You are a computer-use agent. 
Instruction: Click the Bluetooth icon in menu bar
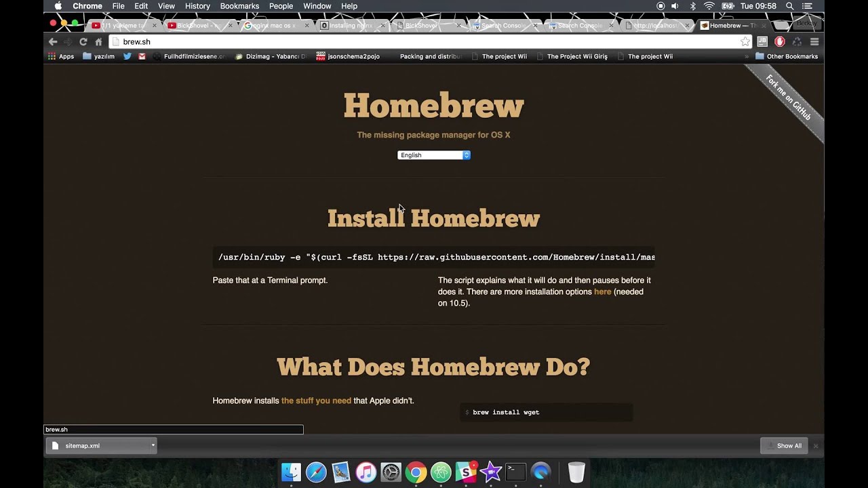point(693,6)
